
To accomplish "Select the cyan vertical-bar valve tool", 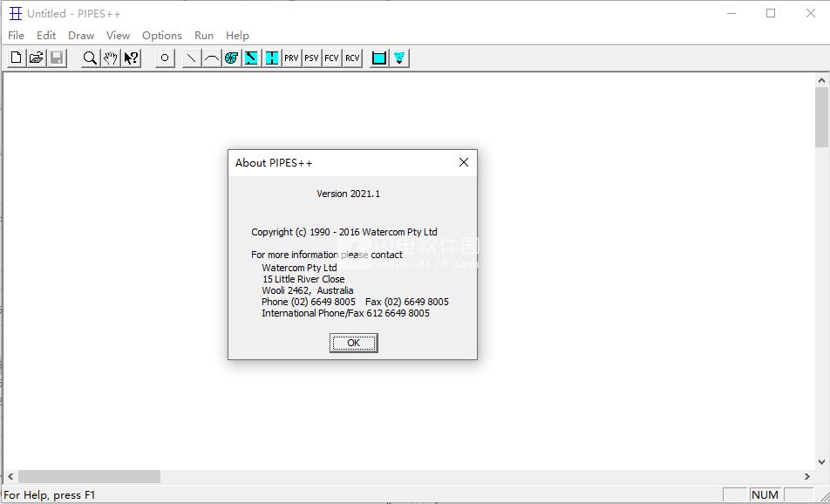I will 271,58.
